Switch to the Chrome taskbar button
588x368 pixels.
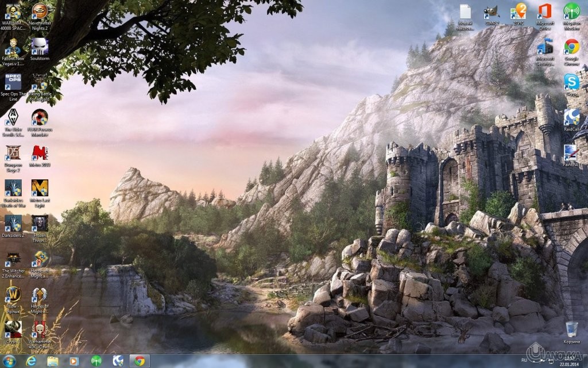(x=140, y=361)
